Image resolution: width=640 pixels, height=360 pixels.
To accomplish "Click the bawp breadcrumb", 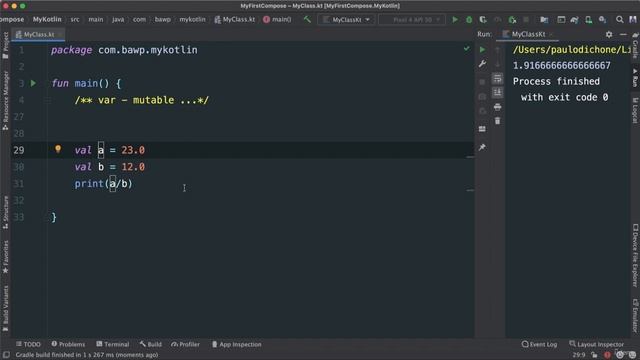I will pyautogui.click(x=162, y=20).
